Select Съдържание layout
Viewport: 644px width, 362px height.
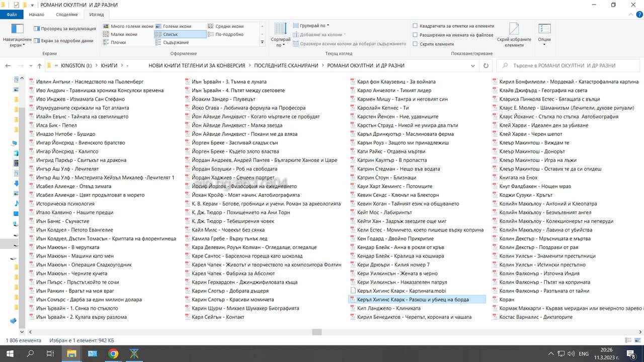tap(172, 42)
